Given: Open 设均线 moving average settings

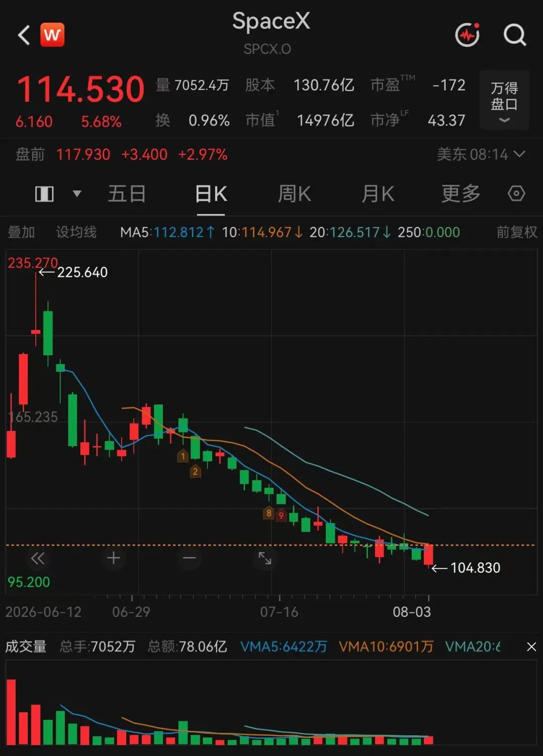Looking at the screenshot, I should pos(76,232).
